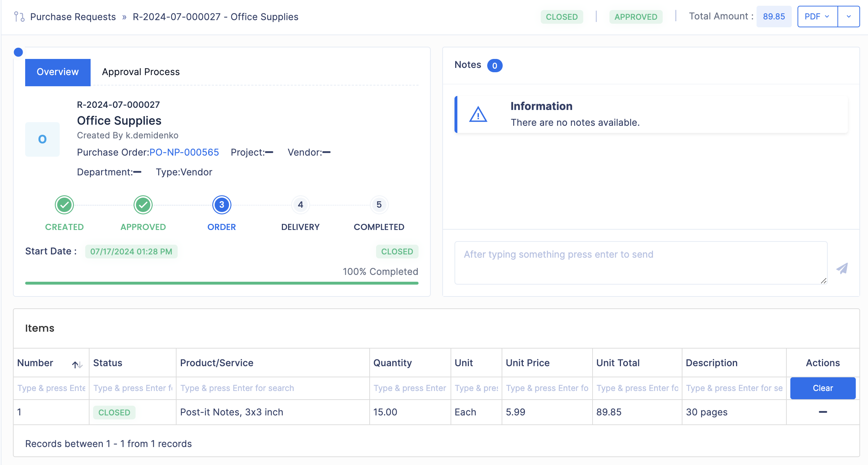Click the ORDER step number 3 circle

(222, 205)
